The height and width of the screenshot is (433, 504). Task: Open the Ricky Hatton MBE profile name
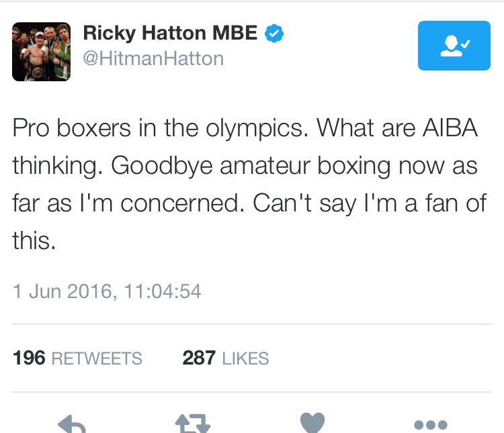coord(171,34)
